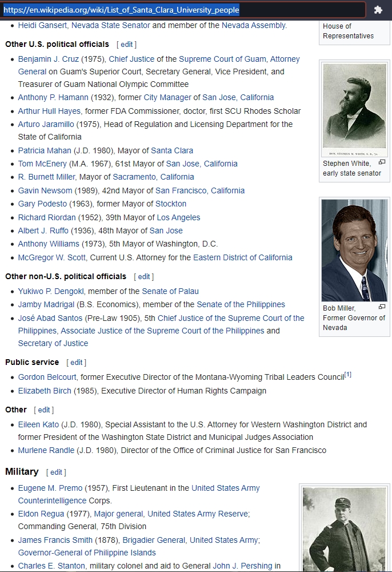Edit the Other non-U.S. political officials section

pyautogui.click(x=144, y=277)
